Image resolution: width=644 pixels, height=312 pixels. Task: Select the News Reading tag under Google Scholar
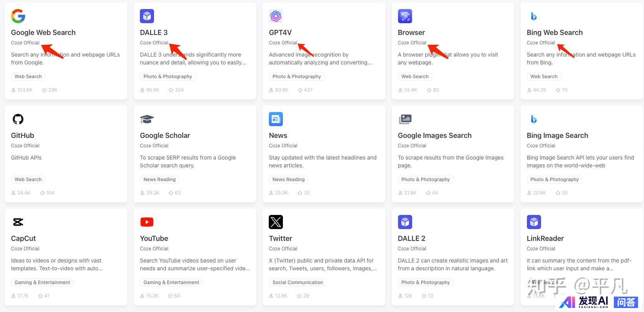[x=160, y=180]
